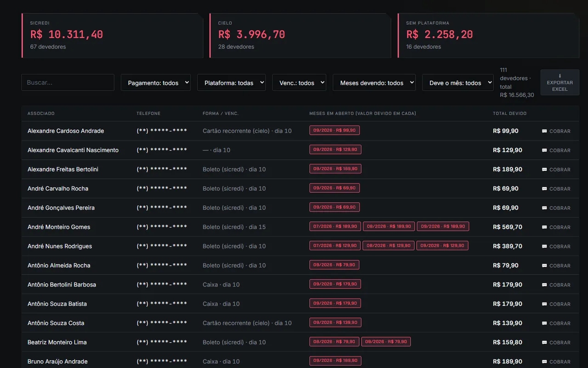Screen dimensions: 588x368
Task: Click chat icon in Bruno Araújo Andrade row
Action: (x=544, y=362)
